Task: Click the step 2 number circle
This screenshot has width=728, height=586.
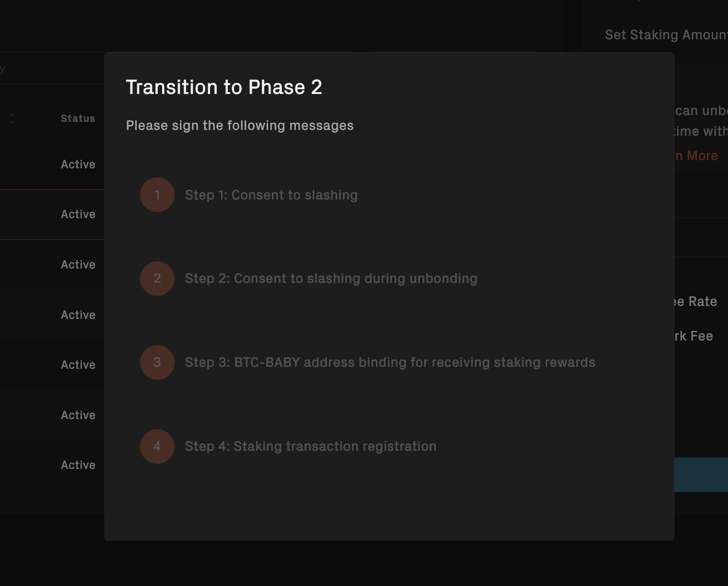Action: tap(157, 279)
